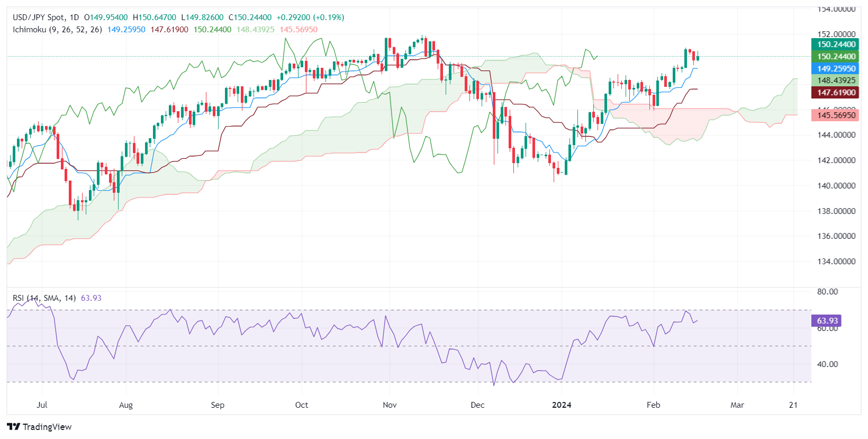Select the Jul marker on time axis
The height and width of the screenshot is (439, 868).
click(42, 405)
